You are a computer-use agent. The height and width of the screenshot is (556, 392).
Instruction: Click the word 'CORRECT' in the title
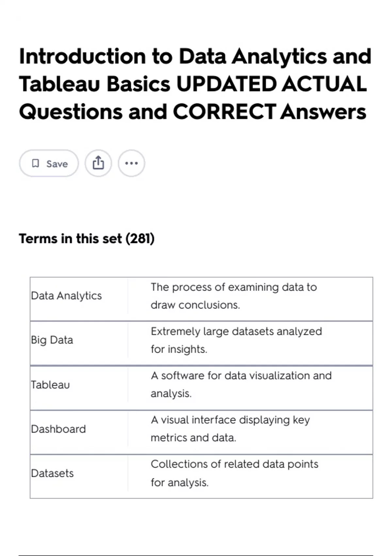tap(224, 112)
